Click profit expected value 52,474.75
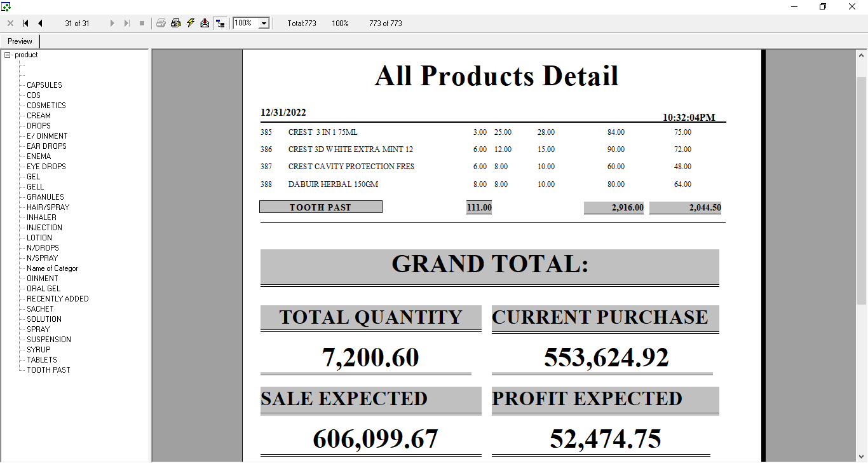 pyautogui.click(x=606, y=439)
